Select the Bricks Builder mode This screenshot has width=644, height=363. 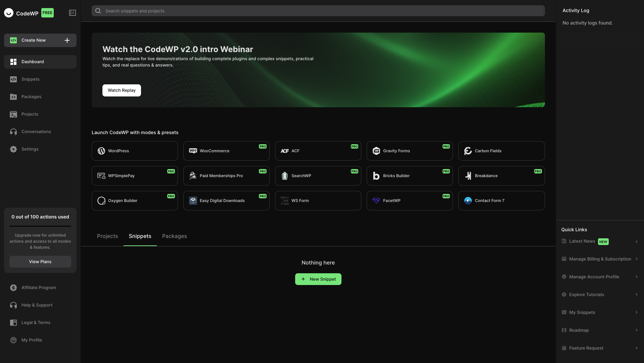(410, 175)
